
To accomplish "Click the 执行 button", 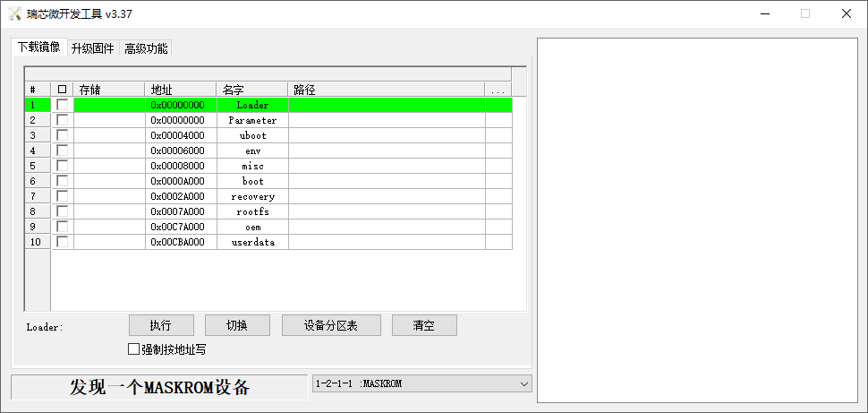I will tap(161, 325).
